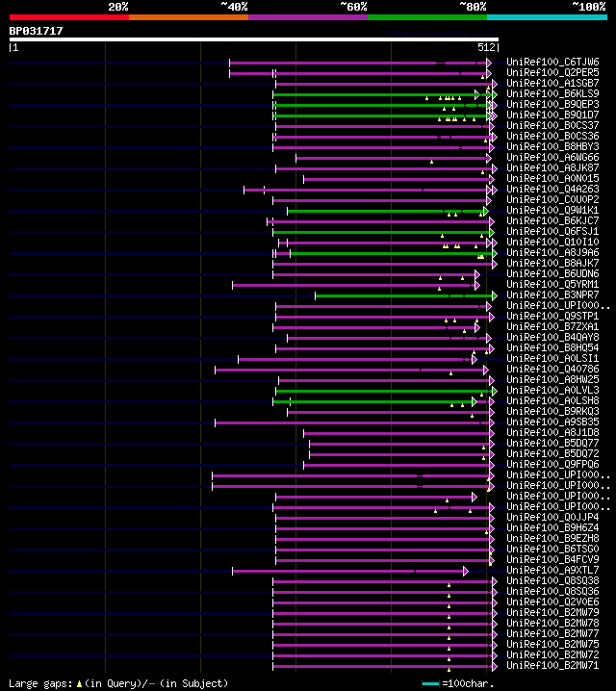The height and width of the screenshot is (691, 616).
Task: Select the UniRef100_Q2V0E6 label
Action: pyautogui.click(x=552, y=601)
